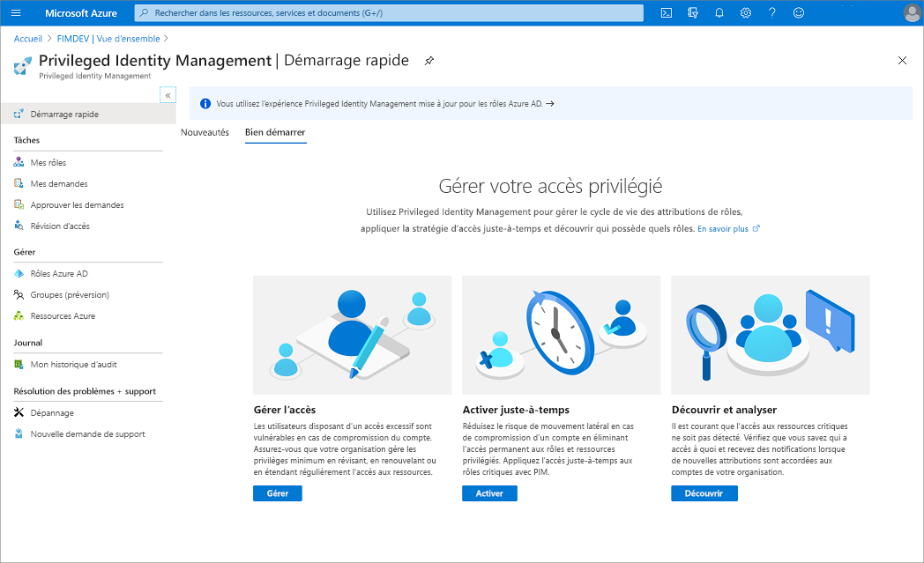Click the Découvrir button

[704, 493]
